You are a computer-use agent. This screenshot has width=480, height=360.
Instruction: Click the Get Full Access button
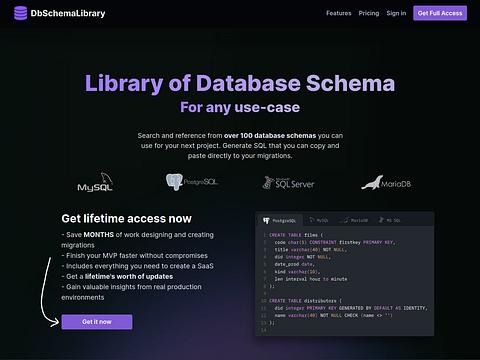click(x=440, y=13)
